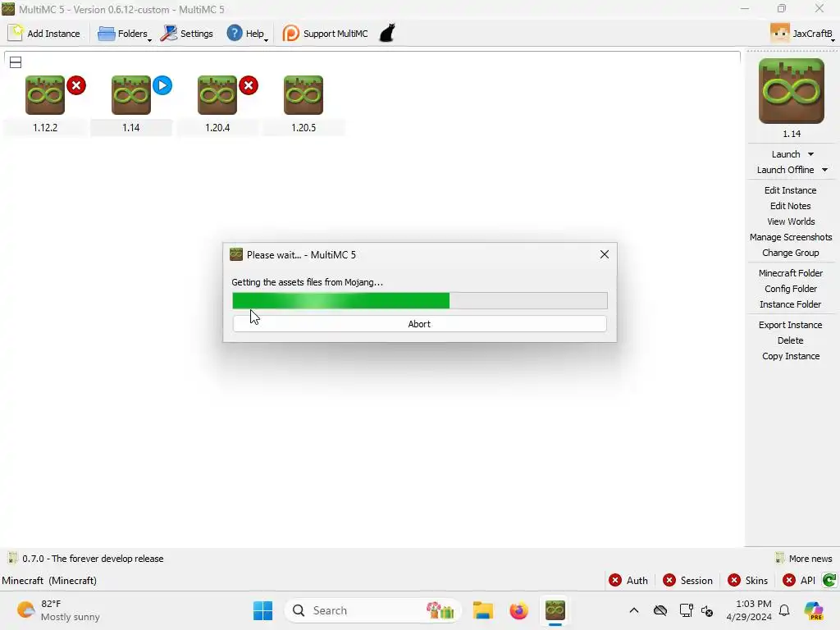Select the 1.12.2 instance icon
840x630 pixels.
click(x=45, y=95)
